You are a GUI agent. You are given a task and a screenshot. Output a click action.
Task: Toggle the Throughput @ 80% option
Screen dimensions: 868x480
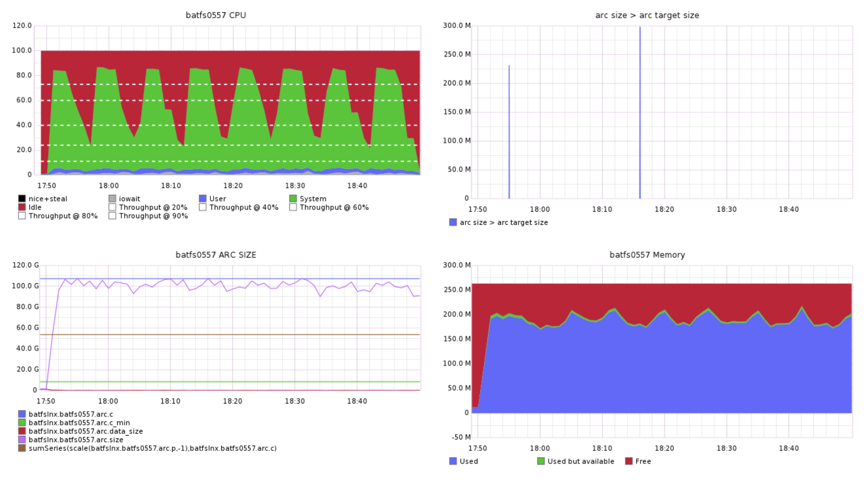click(x=21, y=216)
